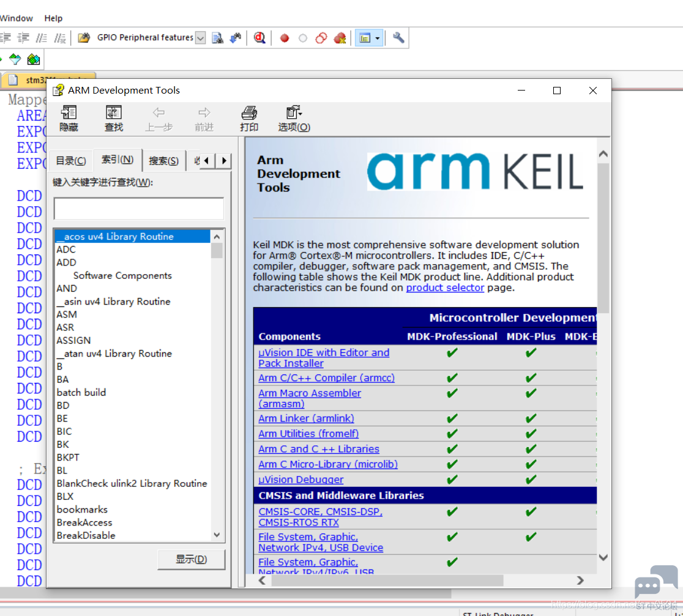Click the 显示(D) display button
683x616 pixels.
(191, 559)
